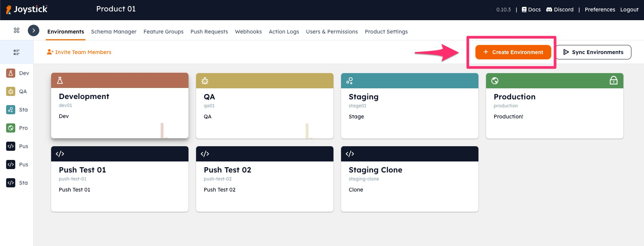644x246 pixels.
Task: Click the push-test-02 identifier text
Action: (217, 179)
